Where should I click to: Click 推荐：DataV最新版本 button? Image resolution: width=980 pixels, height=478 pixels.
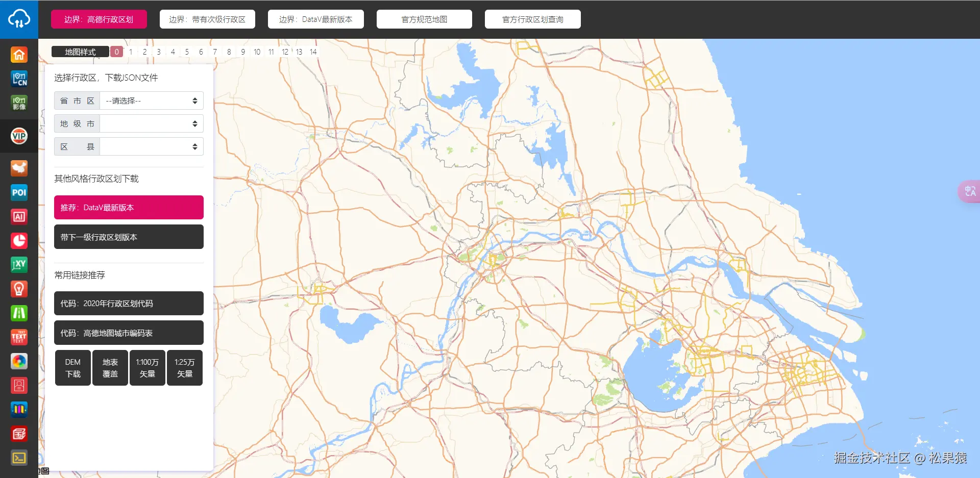pyautogui.click(x=129, y=208)
